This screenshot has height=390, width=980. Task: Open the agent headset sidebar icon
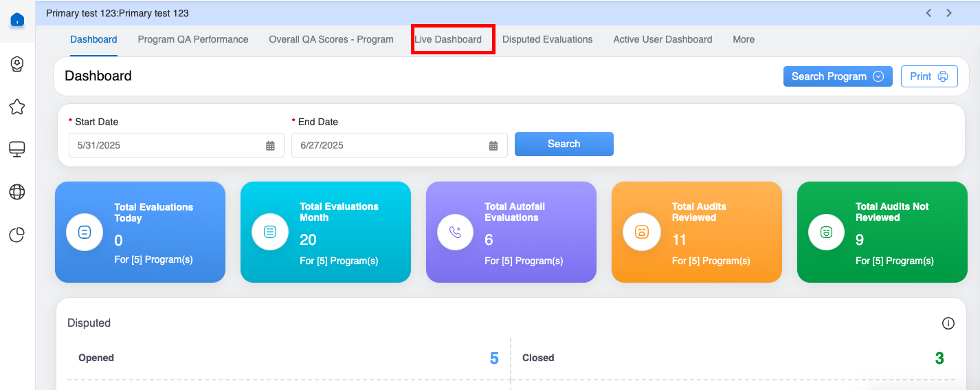[17, 64]
